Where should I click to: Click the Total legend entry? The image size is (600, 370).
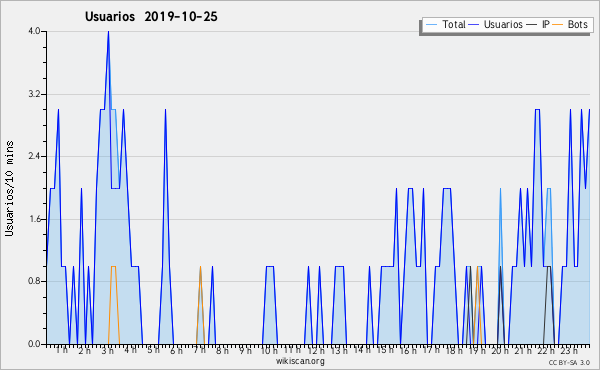pos(446,24)
